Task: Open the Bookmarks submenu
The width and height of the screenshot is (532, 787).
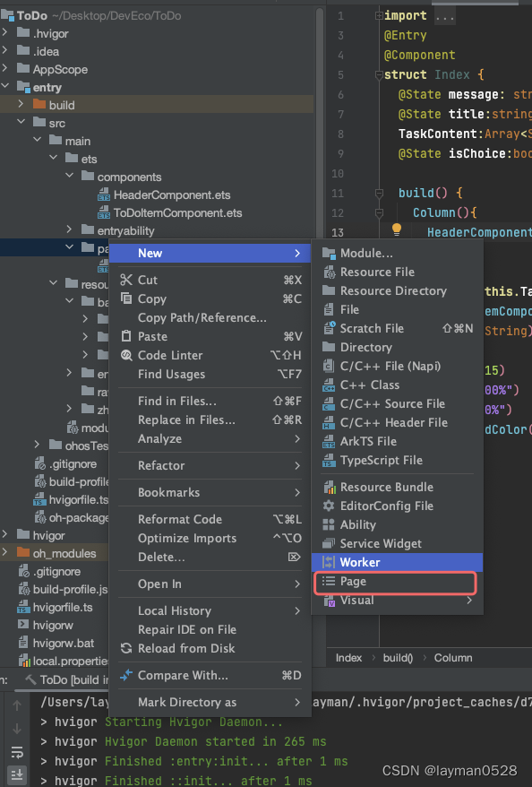Action: coord(210,492)
